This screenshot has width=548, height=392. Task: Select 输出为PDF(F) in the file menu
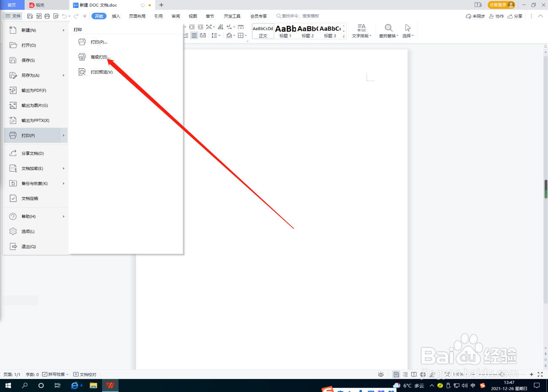pyautogui.click(x=35, y=90)
